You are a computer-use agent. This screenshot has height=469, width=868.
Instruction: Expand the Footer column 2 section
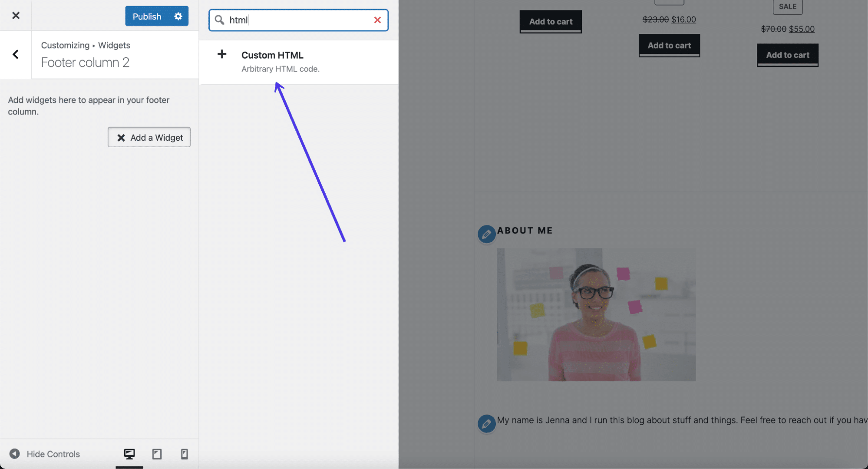click(x=86, y=62)
